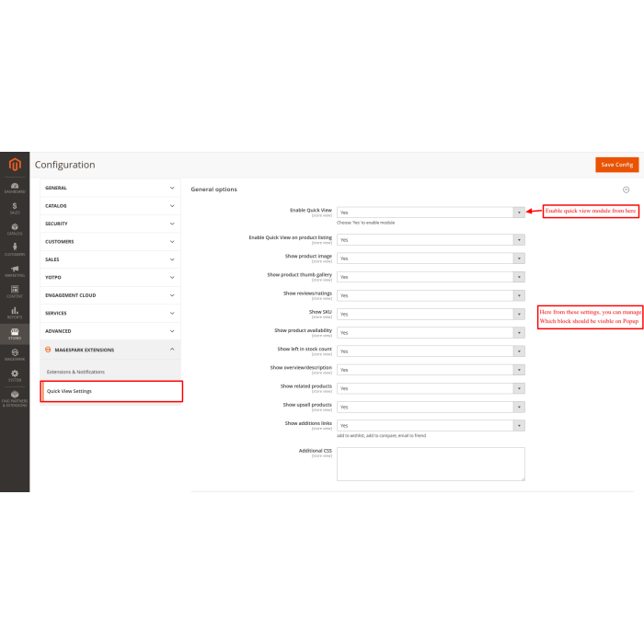Select Quick View Settings item
This screenshot has width=644, height=644.
pos(111,391)
